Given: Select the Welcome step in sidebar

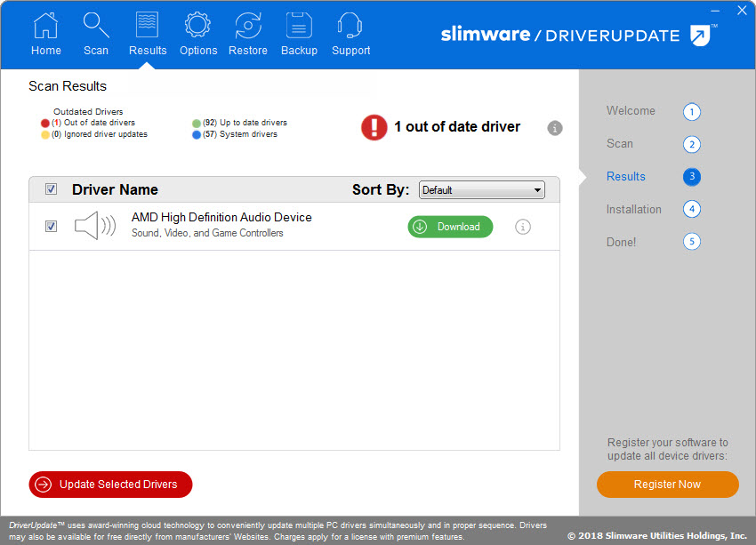Looking at the screenshot, I should point(631,111).
